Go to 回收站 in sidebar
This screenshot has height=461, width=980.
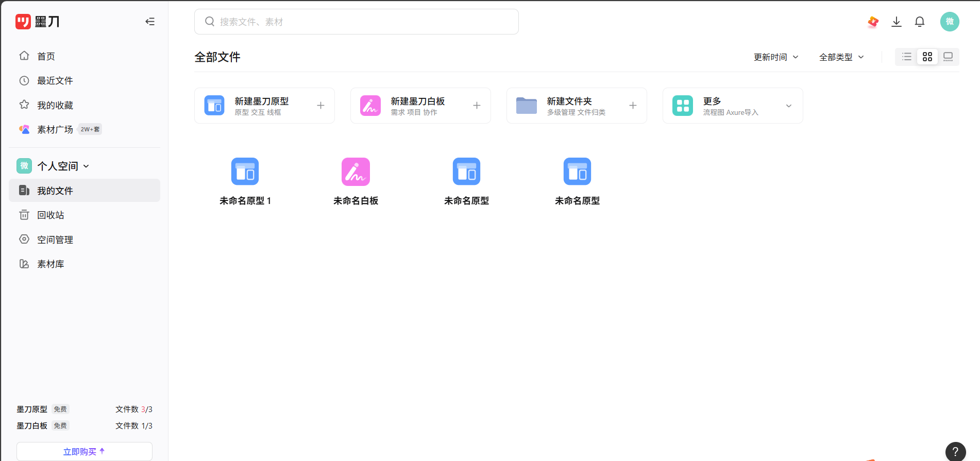tap(50, 215)
